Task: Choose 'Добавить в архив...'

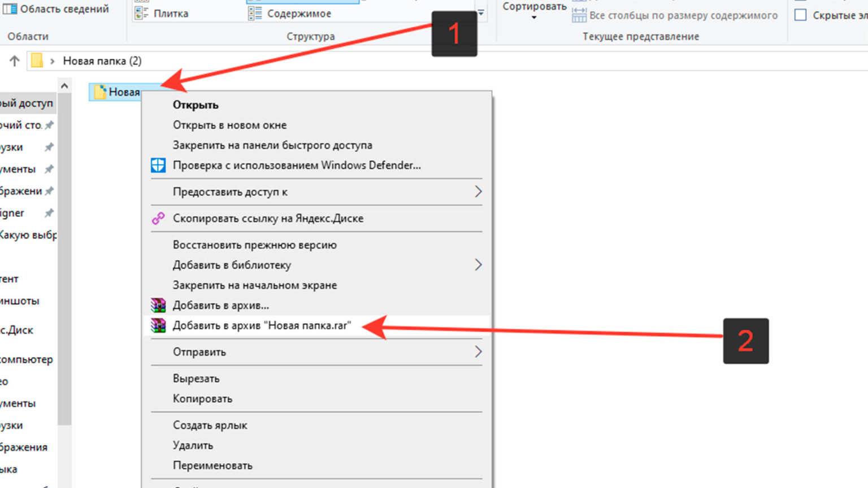Action: [220, 306]
